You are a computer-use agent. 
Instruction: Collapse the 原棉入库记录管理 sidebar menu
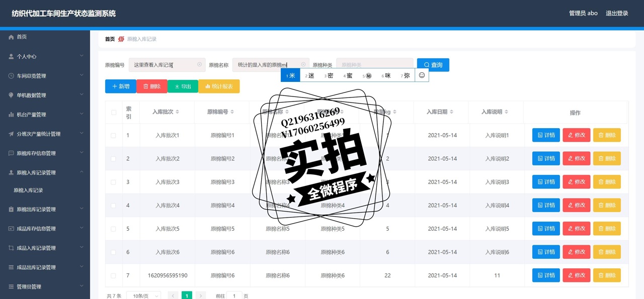coord(45,173)
